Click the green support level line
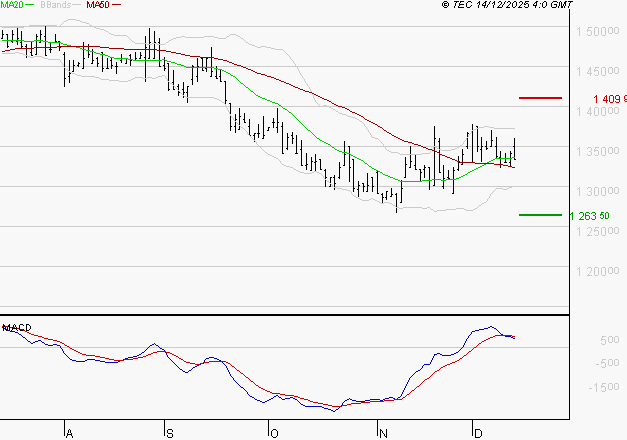Viewport: 627px width, 440px height. 540,215
